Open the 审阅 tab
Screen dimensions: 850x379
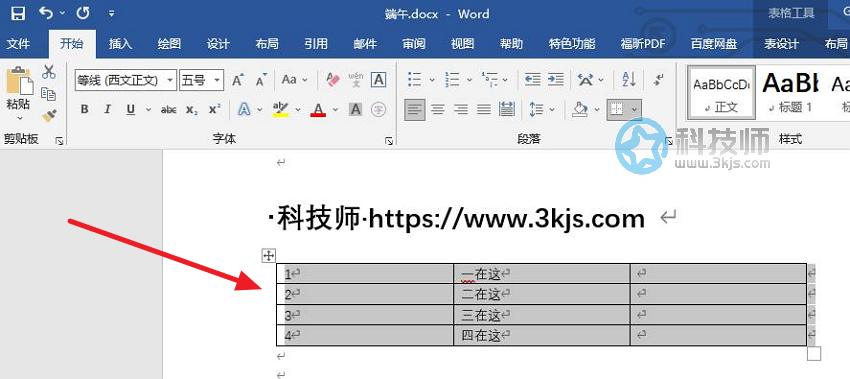pyautogui.click(x=414, y=44)
